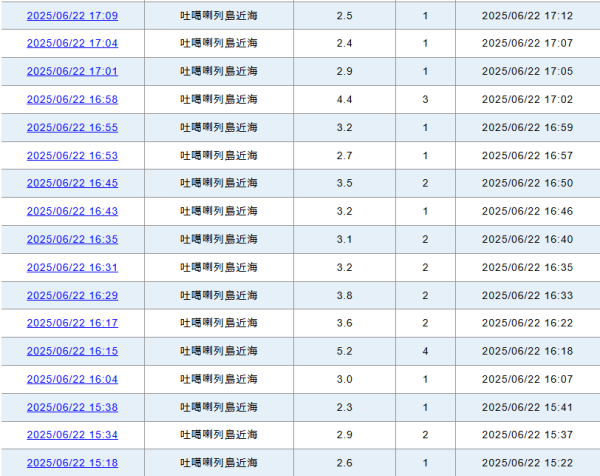This screenshot has width=600, height=476.
Task: Click the announcement time 2025/06/22 15:22
Action: [527, 463]
